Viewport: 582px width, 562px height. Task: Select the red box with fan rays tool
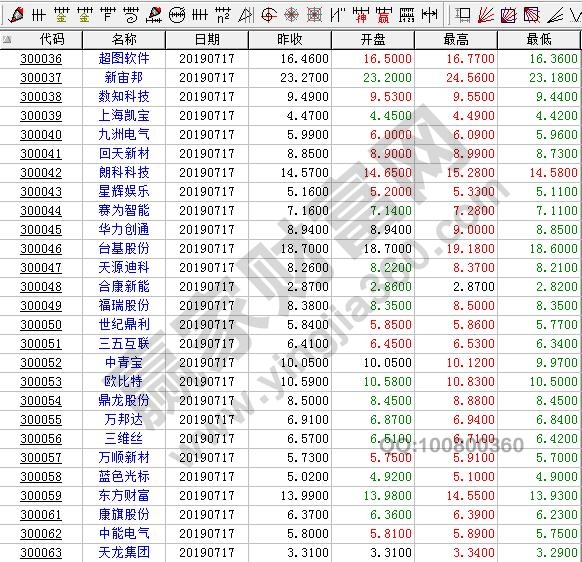pos(509,15)
